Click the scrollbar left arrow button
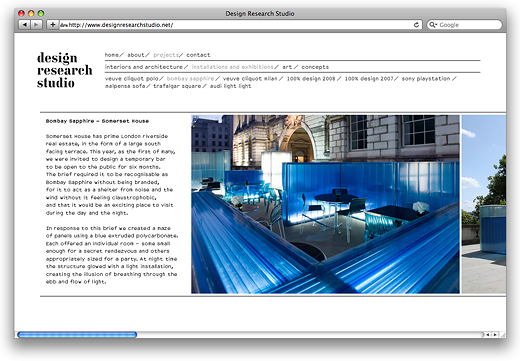This screenshot has width=520, height=361. 487,334
